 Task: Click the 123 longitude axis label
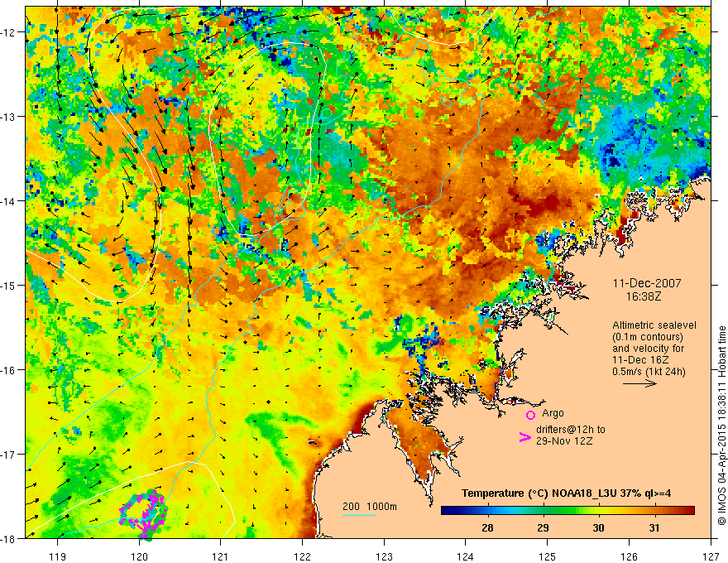(384, 556)
